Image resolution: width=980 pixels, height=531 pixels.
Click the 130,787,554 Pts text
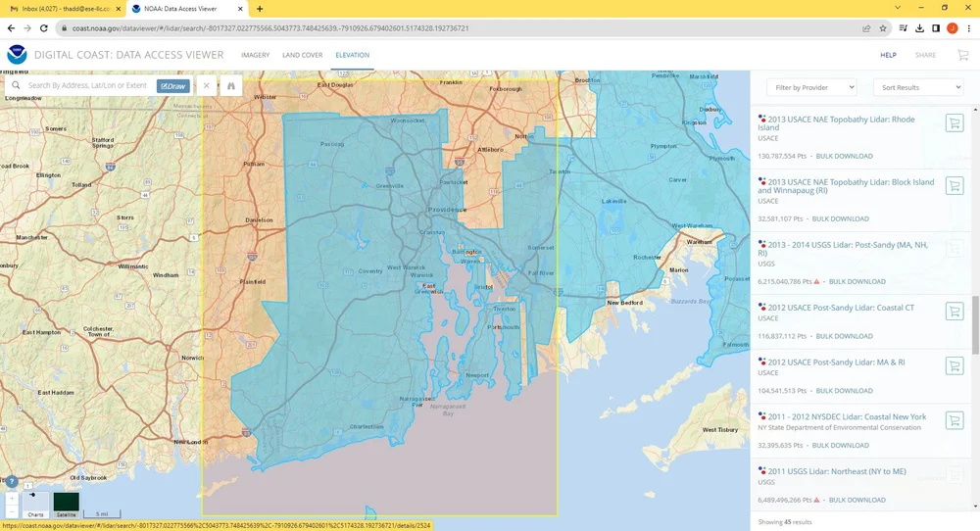pyautogui.click(x=782, y=156)
